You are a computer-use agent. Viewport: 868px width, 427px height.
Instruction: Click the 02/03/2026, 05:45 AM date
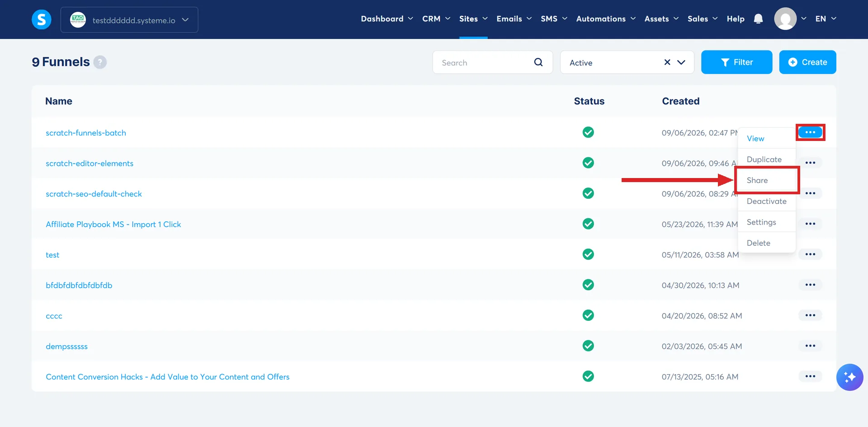pos(702,346)
